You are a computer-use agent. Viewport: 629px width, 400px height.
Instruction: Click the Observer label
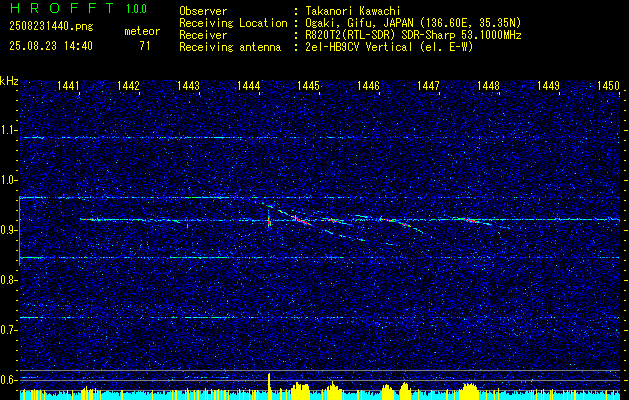click(203, 11)
